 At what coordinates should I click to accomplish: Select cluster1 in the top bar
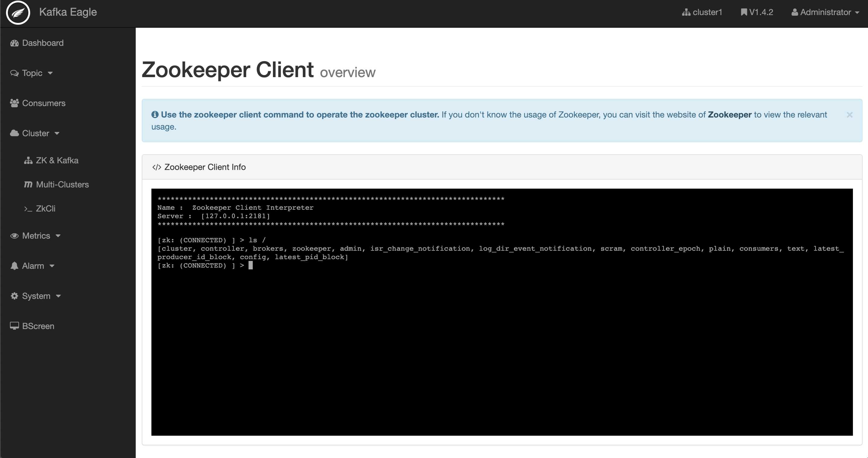click(707, 12)
